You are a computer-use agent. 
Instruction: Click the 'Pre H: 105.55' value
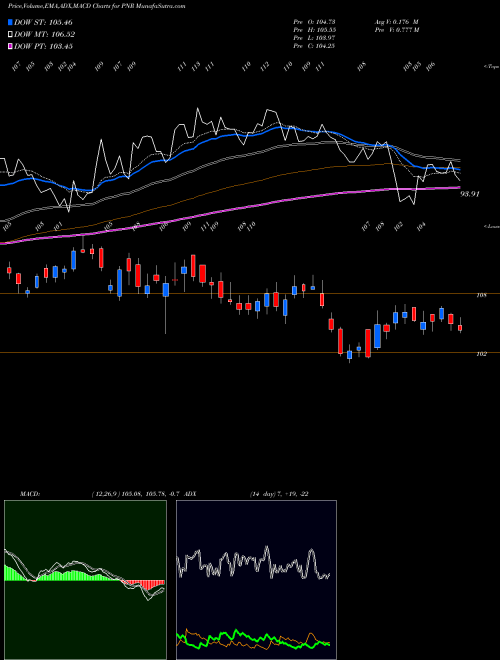[314, 29]
